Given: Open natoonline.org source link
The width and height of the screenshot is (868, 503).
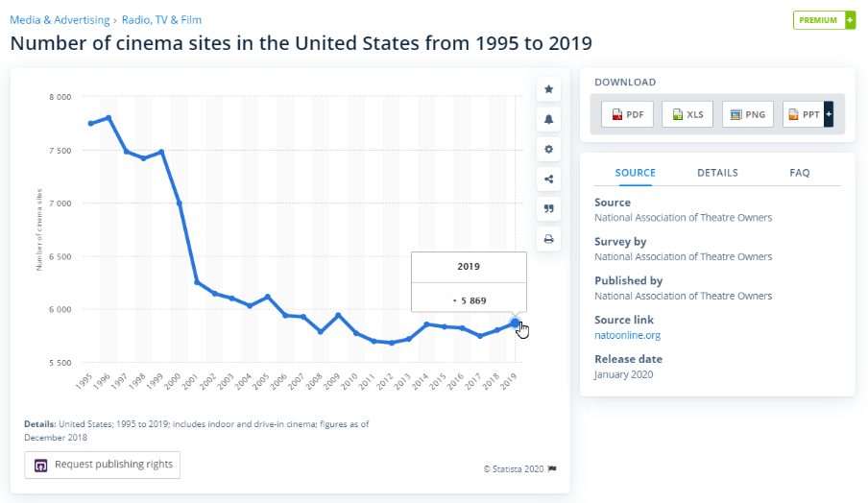Looking at the screenshot, I should pos(627,335).
